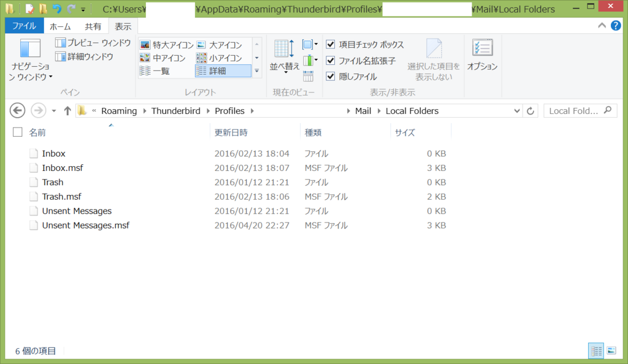Select the Inbox file
The image size is (628, 364).
point(53,154)
